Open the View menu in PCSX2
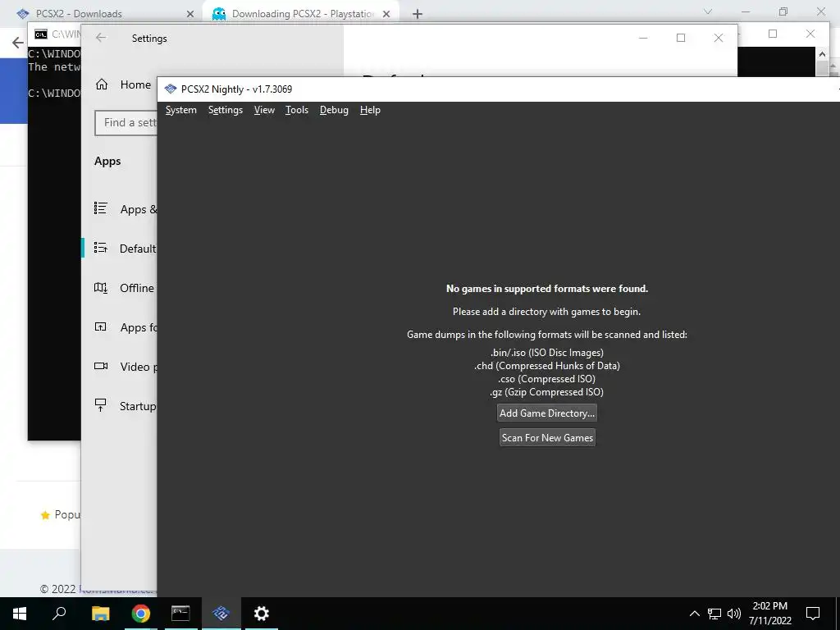 click(264, 110)
